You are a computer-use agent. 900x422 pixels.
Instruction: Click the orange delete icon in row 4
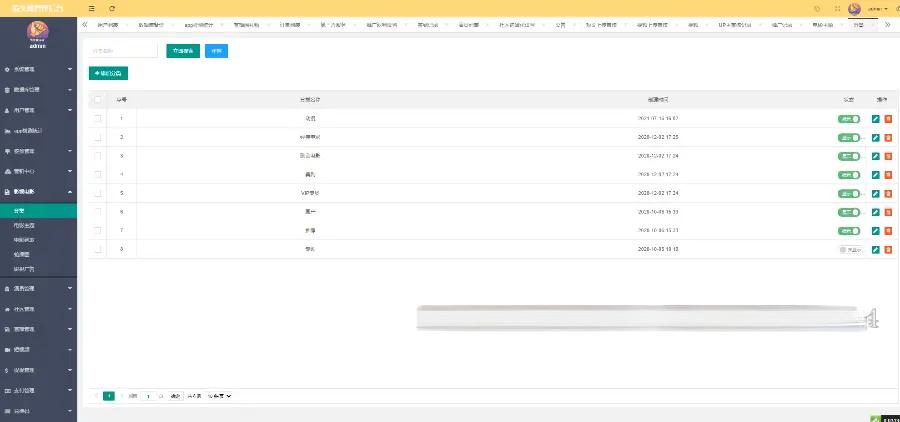[x=888, y=175]
